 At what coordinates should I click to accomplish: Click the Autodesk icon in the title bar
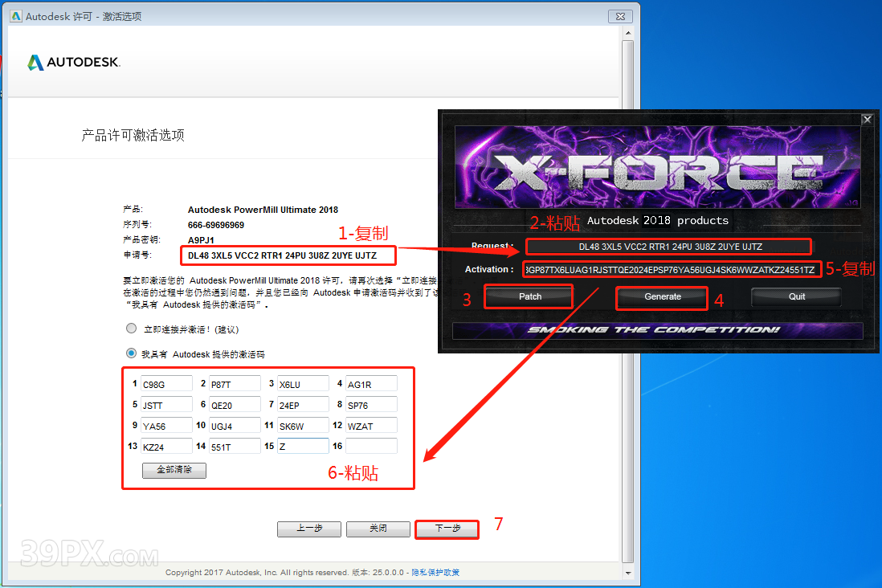tap(16, 16)
